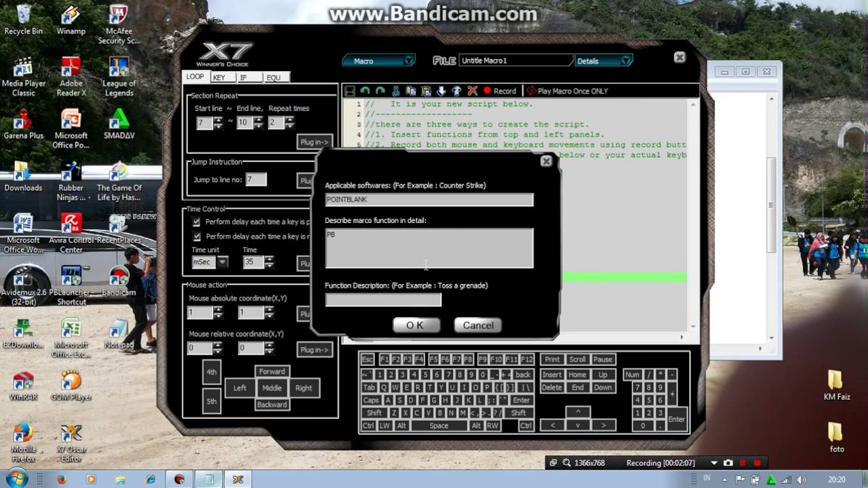Click X7 editor icon in the taskbar
Image resolution: width=868 pixels, height=488 pixels.
pyautogui.click(x=238, y=479)
